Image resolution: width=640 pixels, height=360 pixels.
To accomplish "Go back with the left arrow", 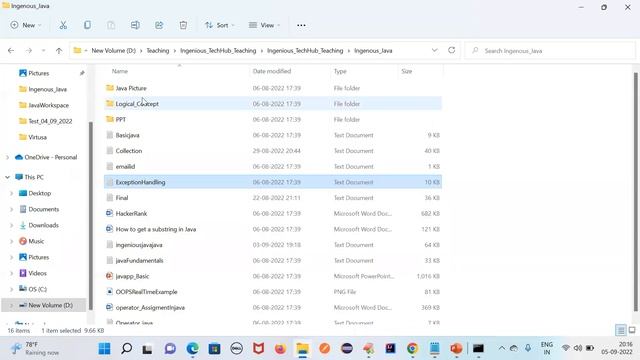I will tap(11, 51).
